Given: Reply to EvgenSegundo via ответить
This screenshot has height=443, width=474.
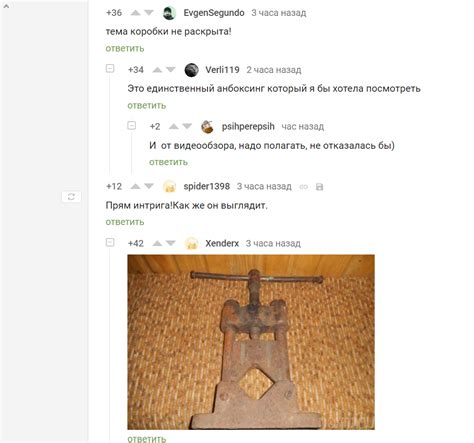Looking at the screenshot, I should click(125, 49).
